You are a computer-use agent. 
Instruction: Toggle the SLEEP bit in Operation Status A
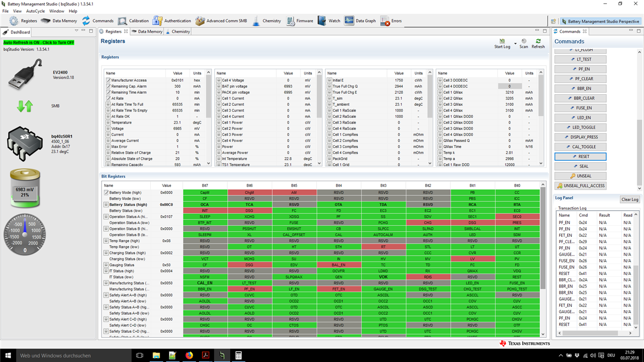205,217
